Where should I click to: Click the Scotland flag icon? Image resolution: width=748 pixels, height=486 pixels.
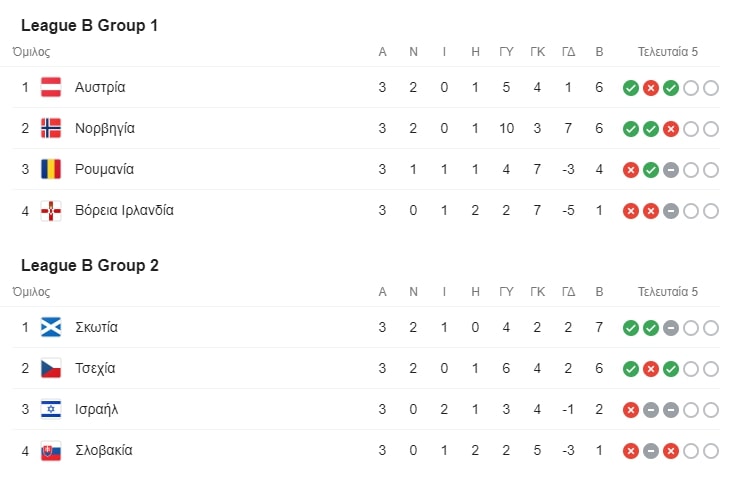[x=51, y=327]
